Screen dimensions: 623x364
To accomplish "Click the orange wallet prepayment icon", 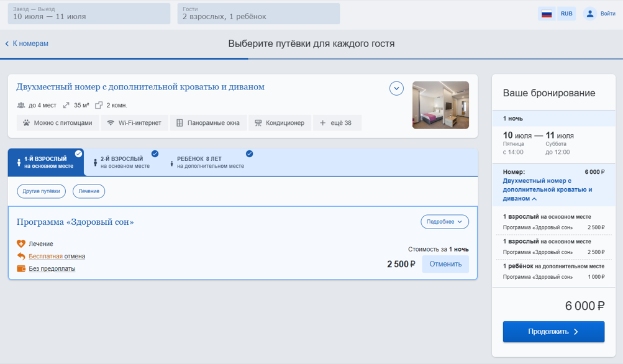I will click(21, 268).
